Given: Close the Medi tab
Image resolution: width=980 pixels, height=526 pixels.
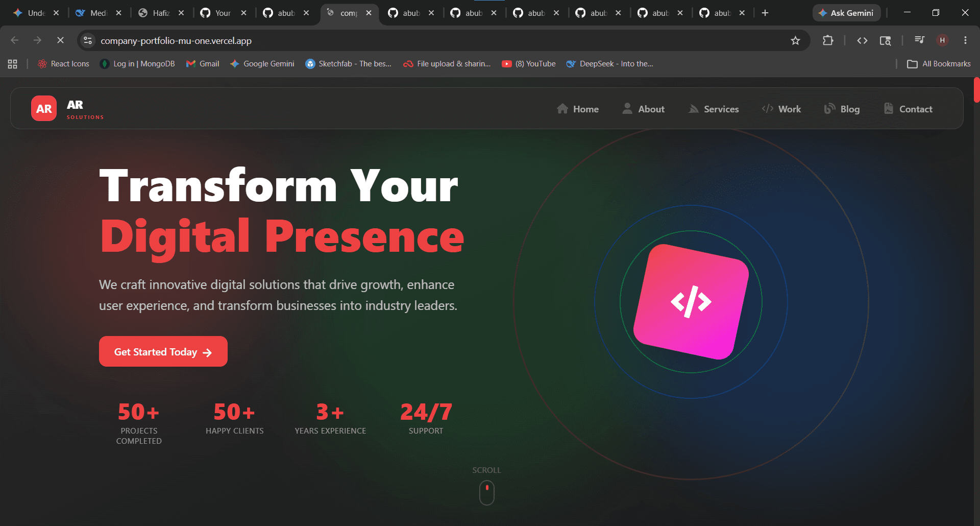Looking at the screenshot, I should pyautogui.click(x=118, y=13).
